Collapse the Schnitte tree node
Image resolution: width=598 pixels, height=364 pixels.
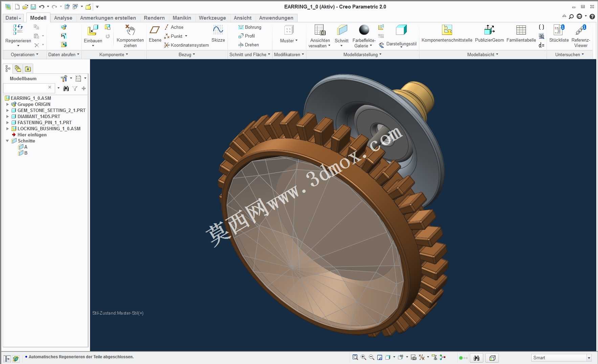7,141
